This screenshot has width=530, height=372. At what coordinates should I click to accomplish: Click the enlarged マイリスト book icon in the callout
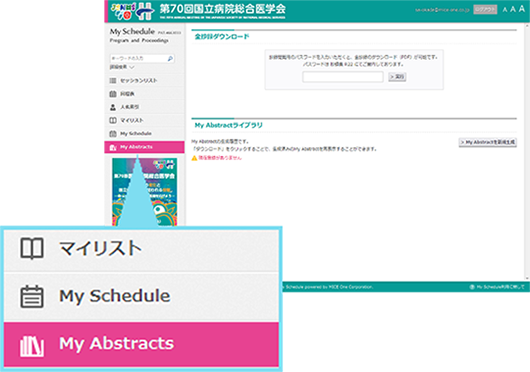(32, 248)
